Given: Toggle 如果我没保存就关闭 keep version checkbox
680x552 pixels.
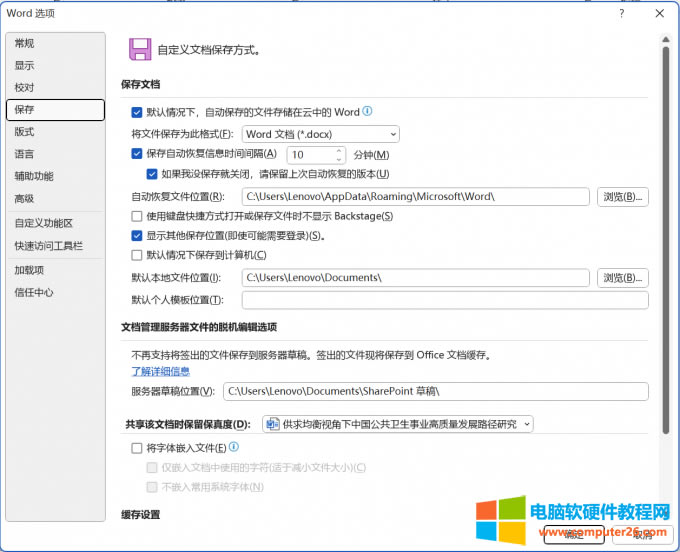Looking at the screenshot, I should (x=152, y=174).
